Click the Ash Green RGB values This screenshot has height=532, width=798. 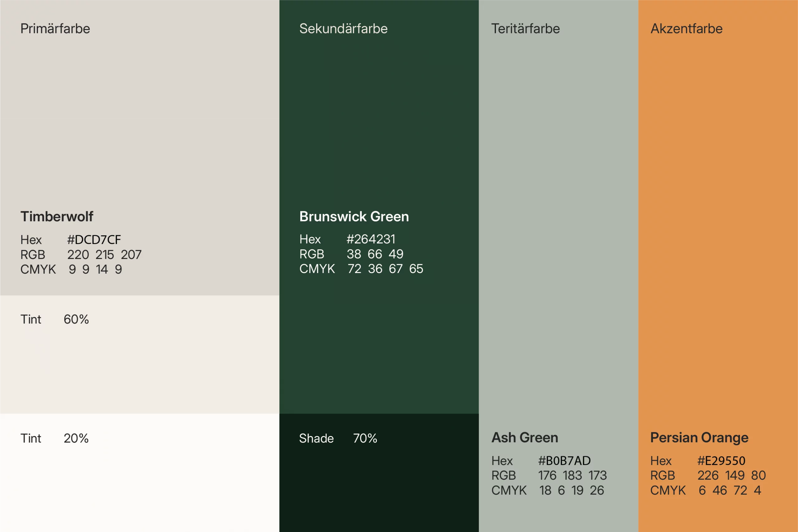572,475
